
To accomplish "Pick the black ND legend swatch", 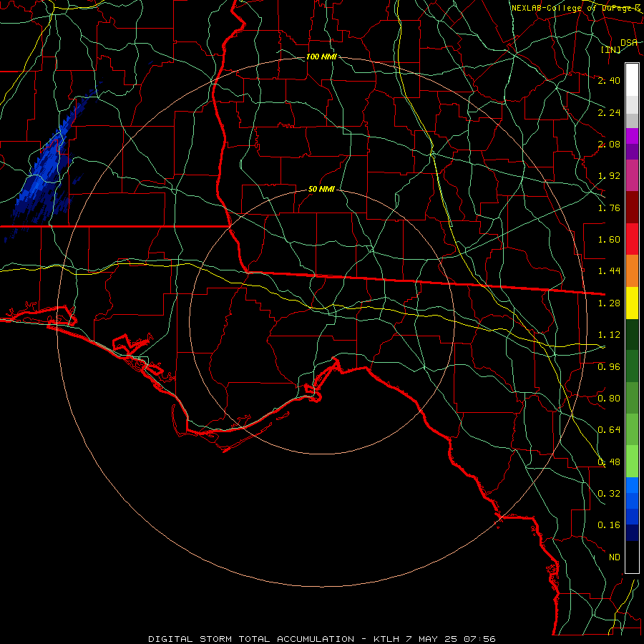I will pyautogui.click(x=632, y=557).
